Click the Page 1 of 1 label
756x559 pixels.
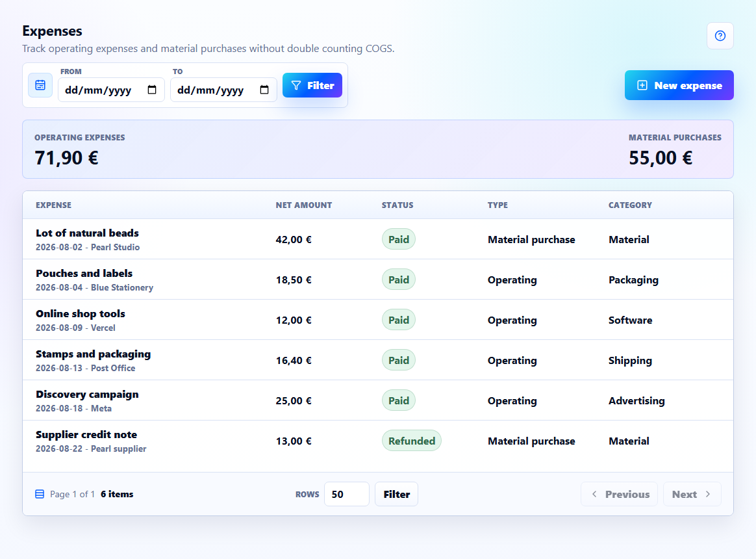tap(72, 494)
